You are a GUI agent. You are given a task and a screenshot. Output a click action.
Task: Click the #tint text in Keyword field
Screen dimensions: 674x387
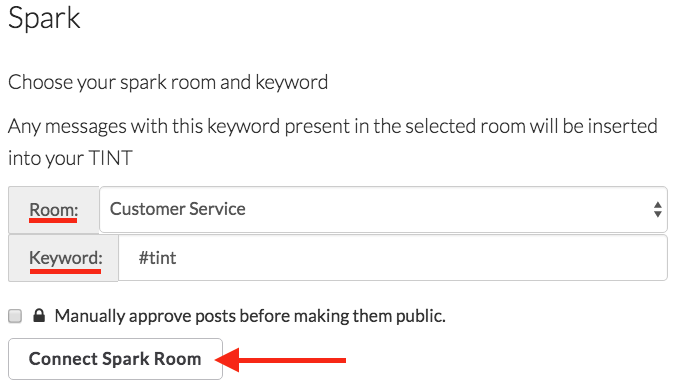(x=157, y=258)
